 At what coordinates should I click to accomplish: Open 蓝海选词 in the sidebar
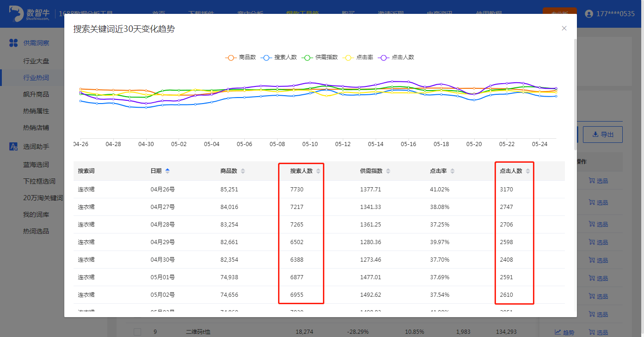click(x=36, y=165)
